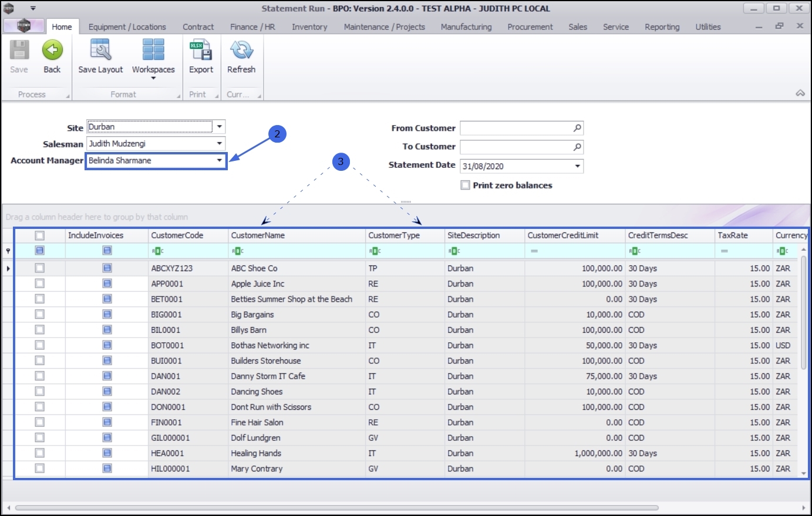Screen dimensions: 812x516
Task: Click the Back arrow icon
Action: [x=52, y=51]
